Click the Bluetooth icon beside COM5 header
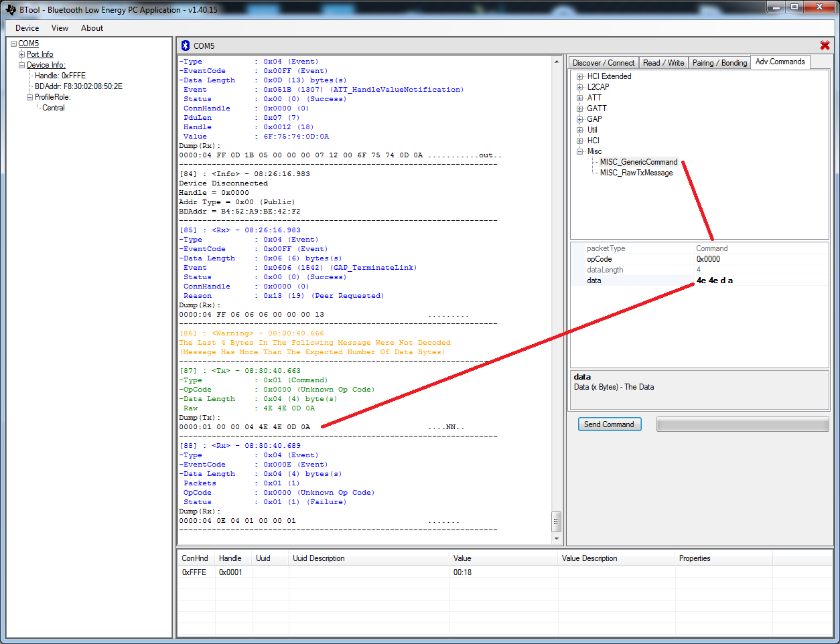840x644 pixels. click(x=186, y=46)
